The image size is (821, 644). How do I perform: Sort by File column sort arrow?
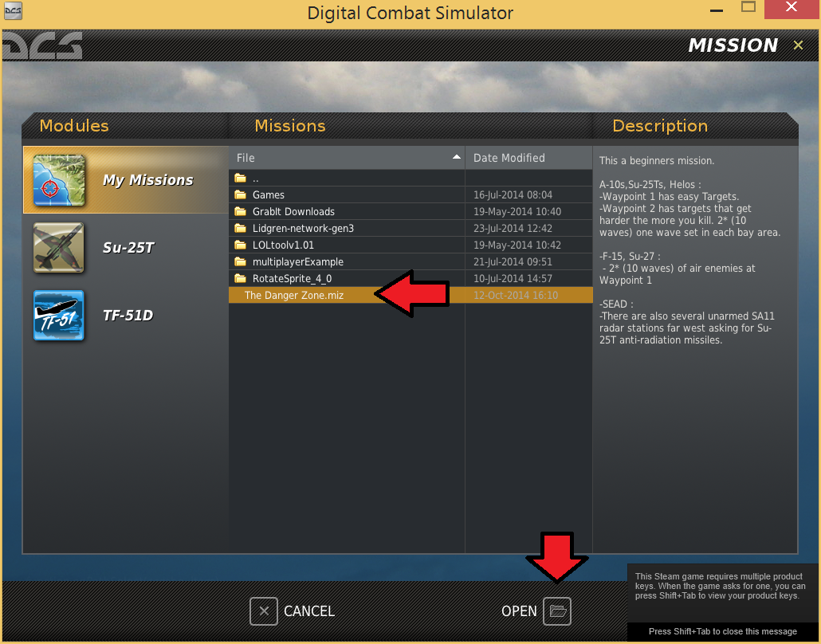click(457, 157)
